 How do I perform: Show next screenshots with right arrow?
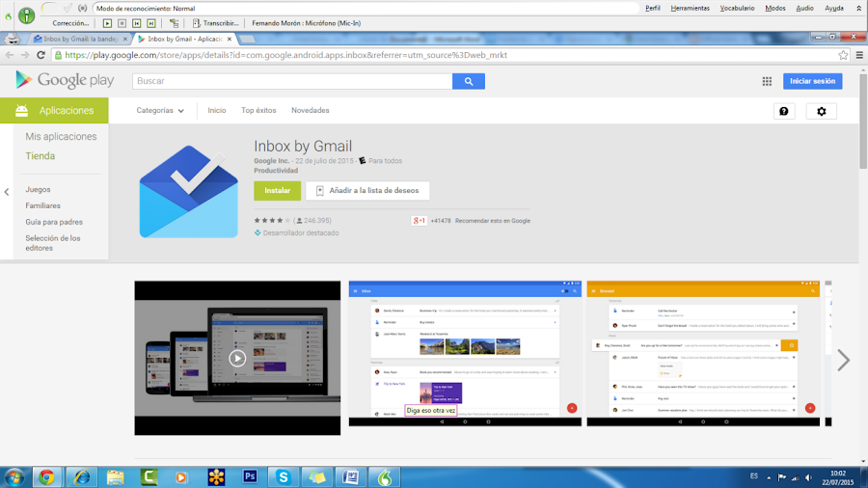[x=843, y=360]
